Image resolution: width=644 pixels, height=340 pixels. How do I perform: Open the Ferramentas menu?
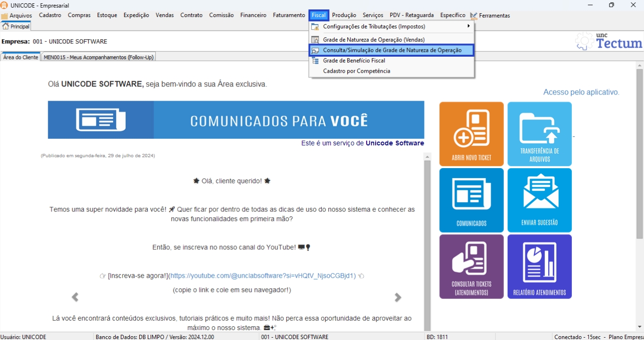(494, 16)
